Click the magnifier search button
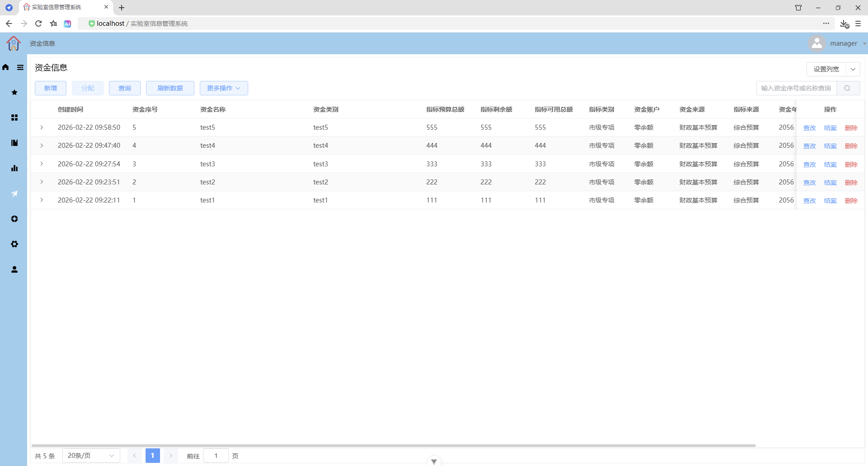 (848, 88)
